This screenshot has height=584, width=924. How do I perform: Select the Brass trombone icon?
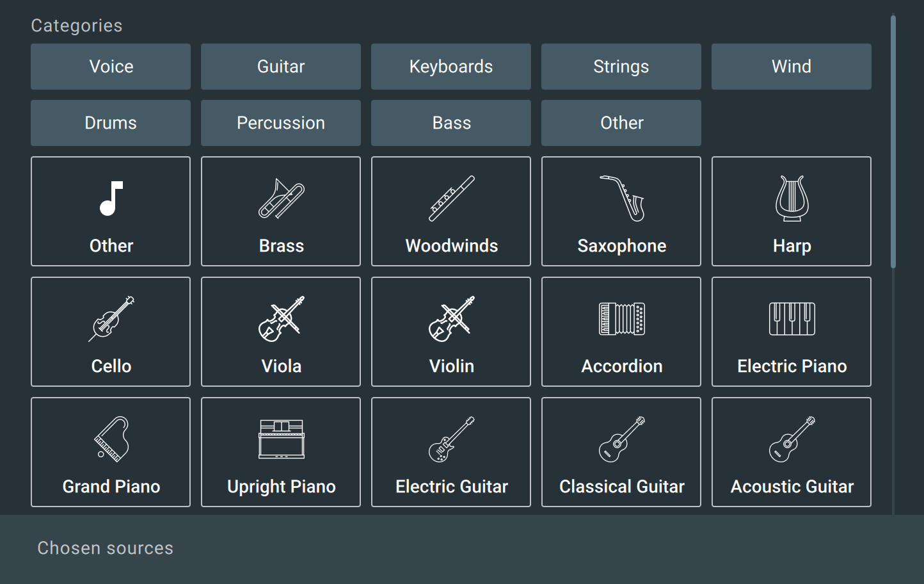click(x=282, y=199)
